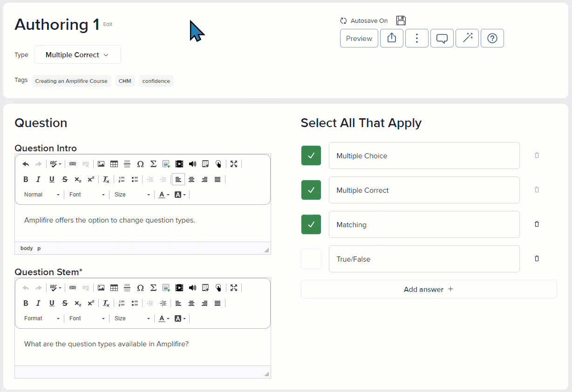Screen dimensions: 572x392
Task: Open the Type Multiple Correct dropdown
Action: [x=77, y=54]
